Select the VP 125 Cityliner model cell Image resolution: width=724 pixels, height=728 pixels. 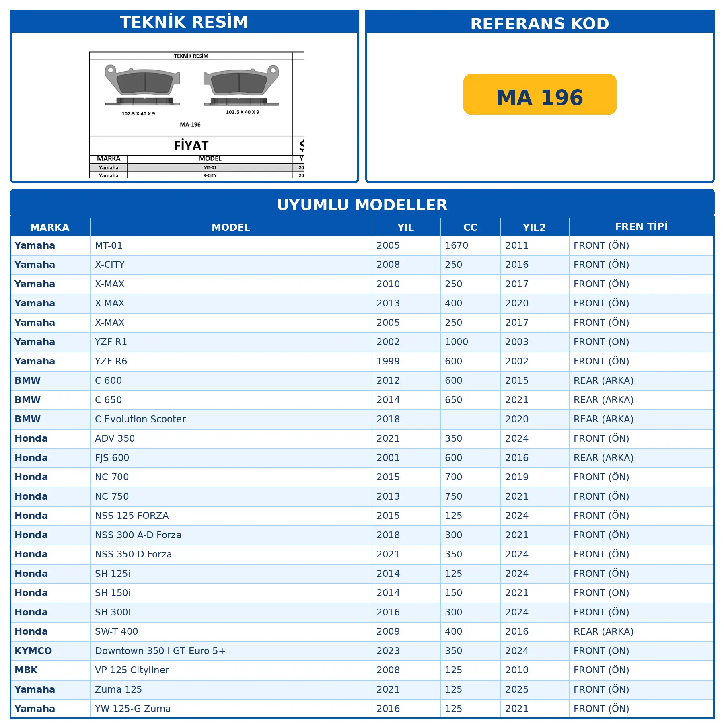(x=231, y=670)
